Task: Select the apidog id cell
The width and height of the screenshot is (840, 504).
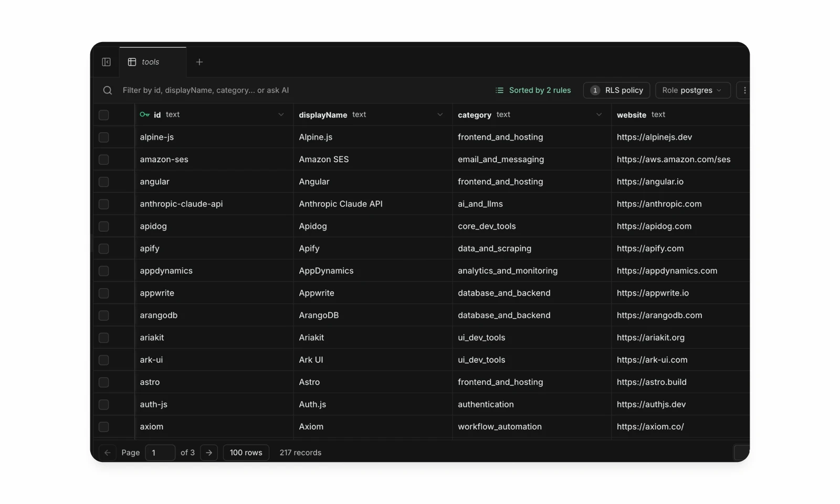Action: [x=214, y=226]
